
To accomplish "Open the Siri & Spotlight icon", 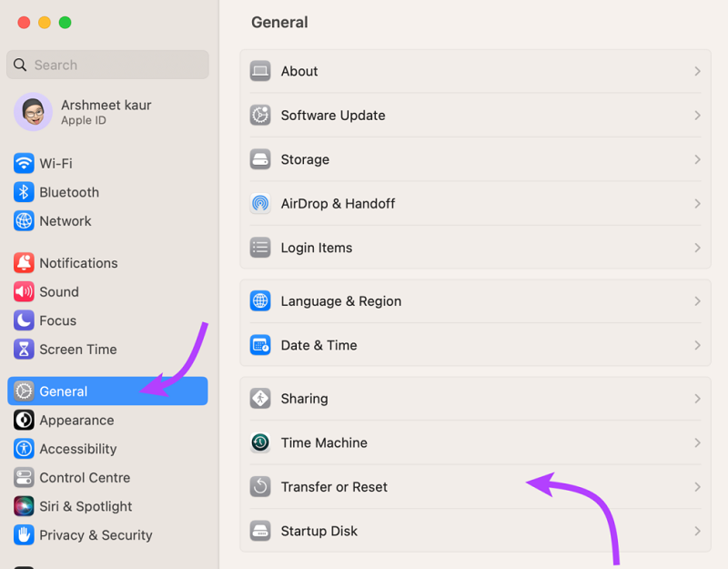I will click(x=24, y=507).
